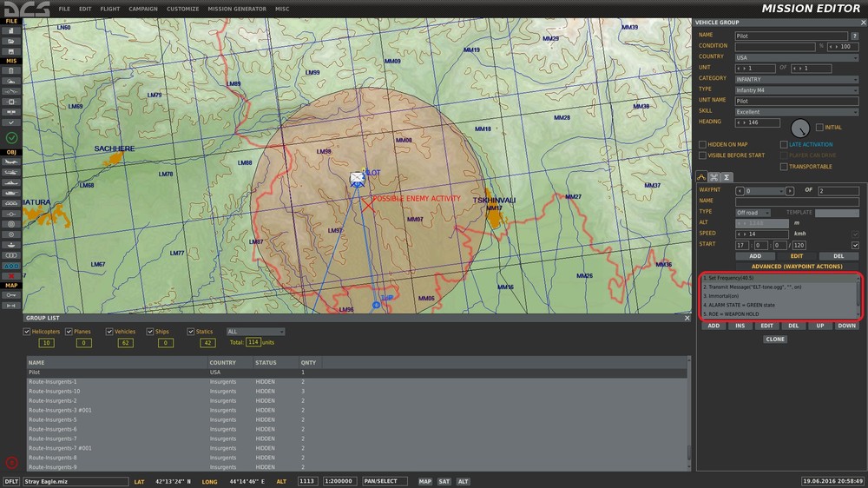Expand the Skill dropdown set to Excellent
The width and height of the screenshot is (868, 488).
click(796, 111)
